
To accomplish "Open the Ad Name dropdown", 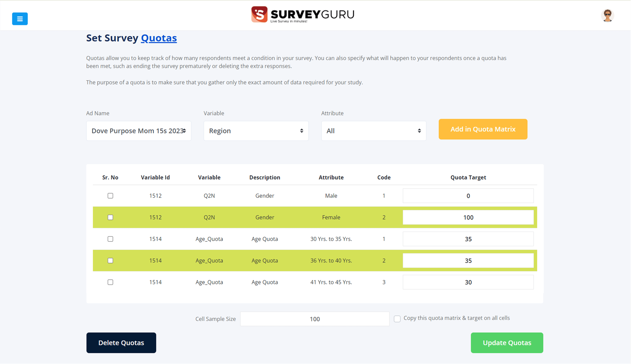I will tap(139, 131).
